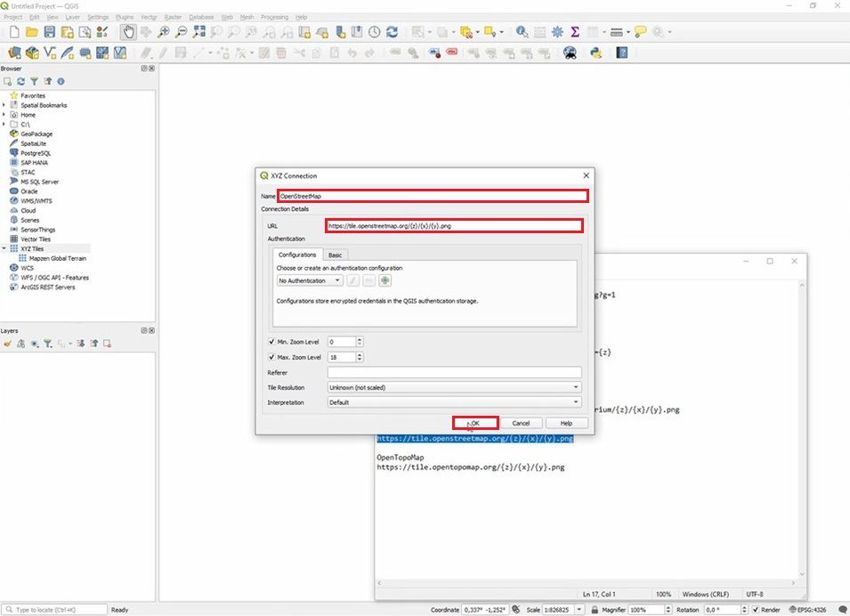Click the Zoom In magnifier icon
Image resolution: width=850 pixels, height=616 pixels.
coord(164,32)
